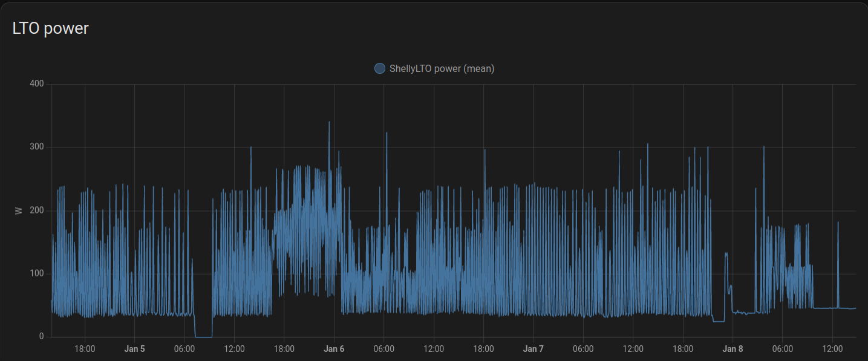The width and height of the screenshot is (868, 361).
Task: Click the flat line at the chart's end
Action: pyautogui.click(x=847, y=308)
